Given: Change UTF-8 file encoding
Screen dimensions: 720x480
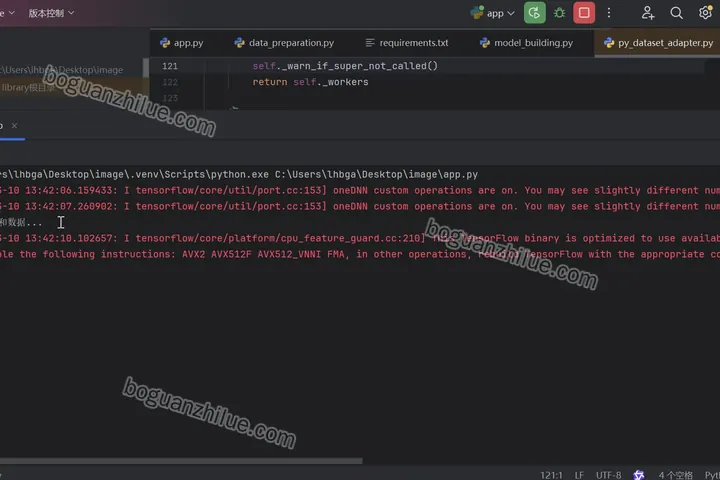Looking at the screenshot, I should [x=608, y=475].
